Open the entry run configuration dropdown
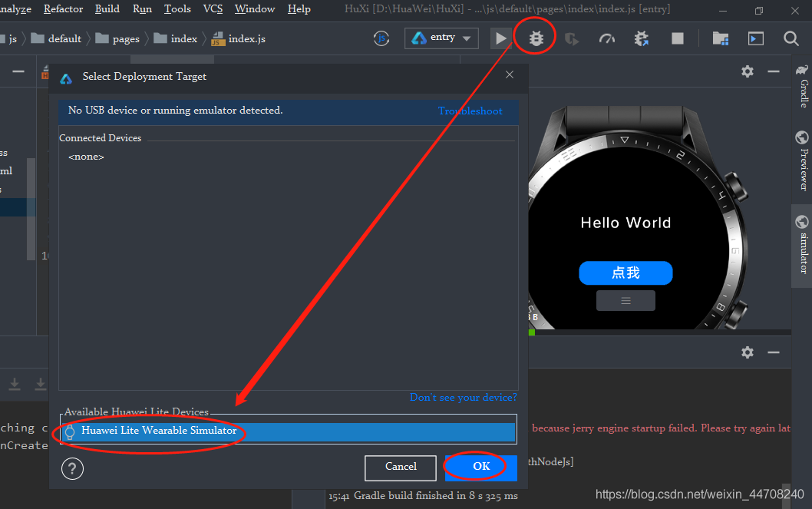This screenshot has width=812, height=509. click(x=441, y=38)
